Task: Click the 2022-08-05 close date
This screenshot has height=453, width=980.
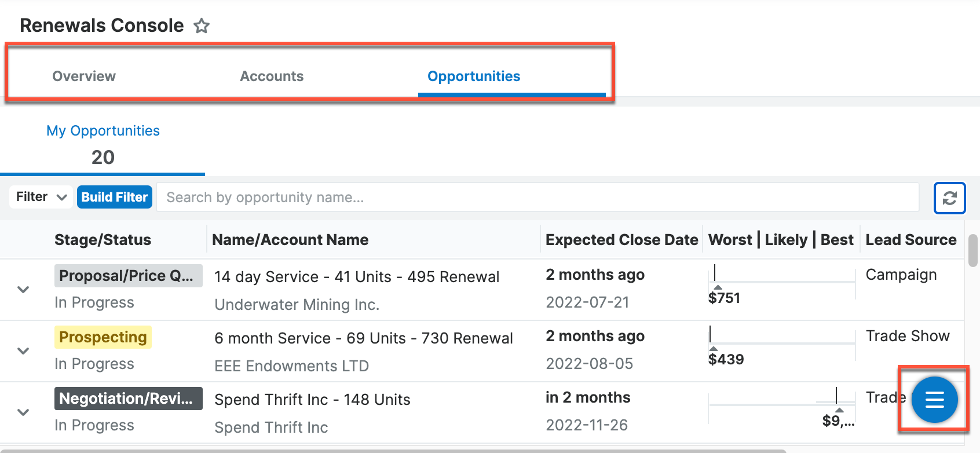Action: click(x=590, y=364)
